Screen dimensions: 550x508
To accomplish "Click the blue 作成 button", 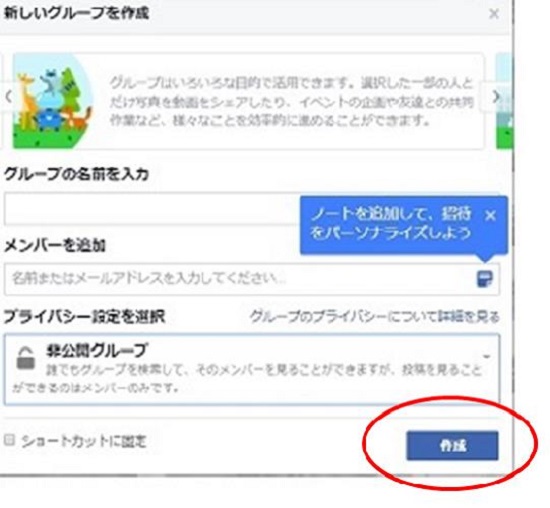I will point(452,446).
